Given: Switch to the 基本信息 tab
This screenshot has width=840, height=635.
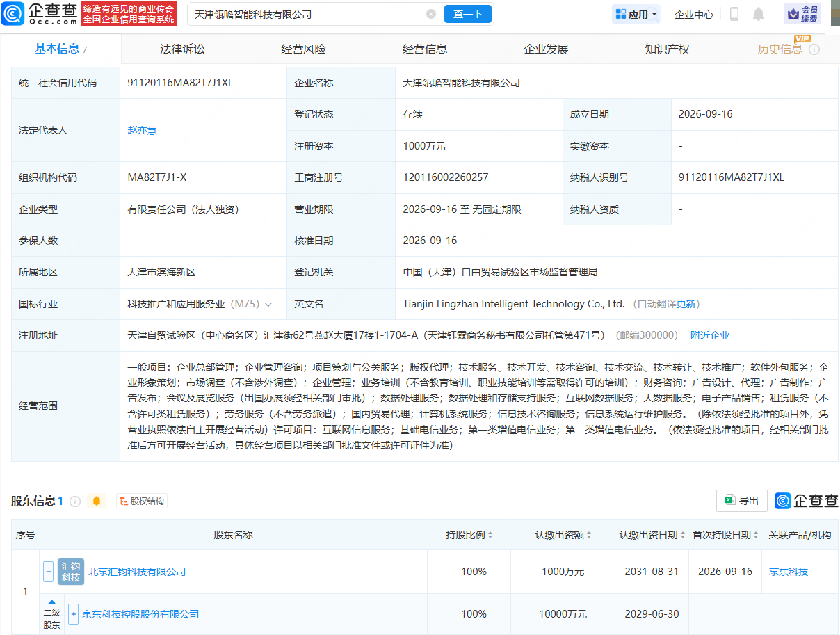Looking at the screenshot, I should click(61, 49).
